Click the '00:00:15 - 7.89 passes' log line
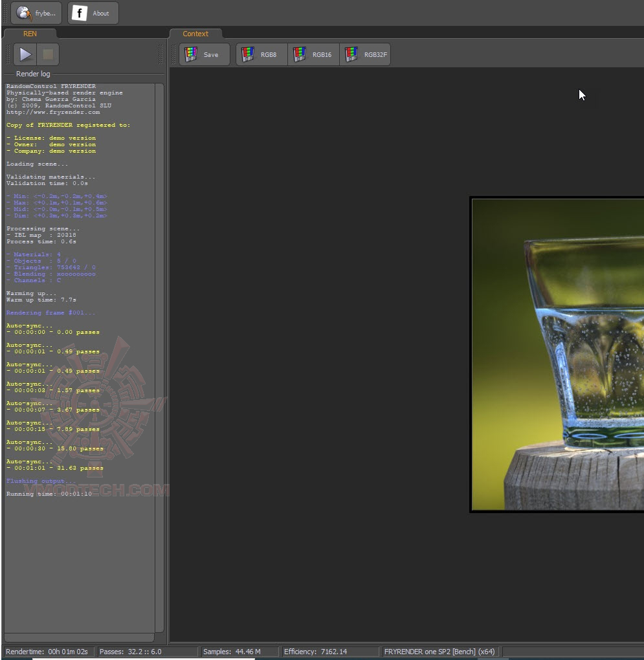 (x=53, y=430)
